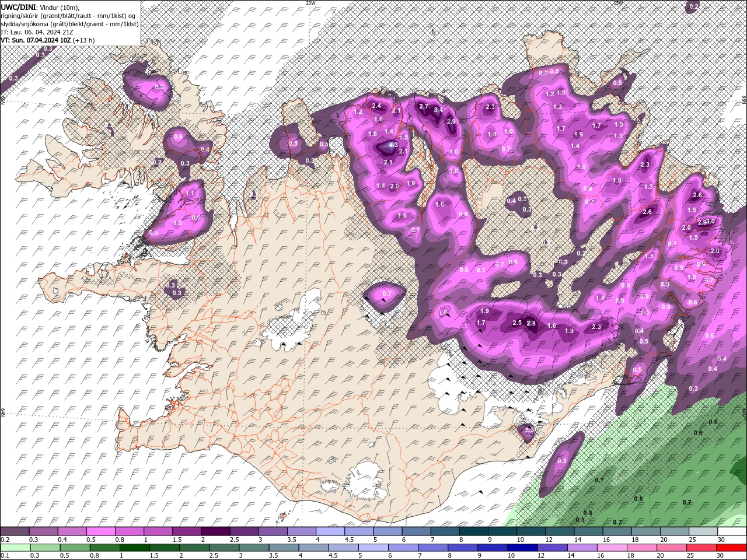Click the 2.7 snowfall value on the map
This screenshot has width=747, height=560.
coord(424,107)
